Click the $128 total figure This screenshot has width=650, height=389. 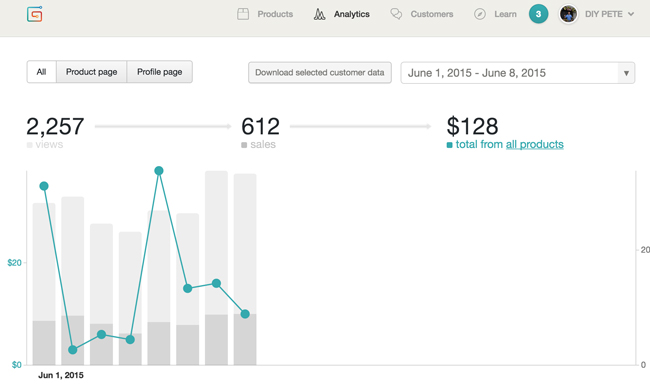tap(472, 126)
